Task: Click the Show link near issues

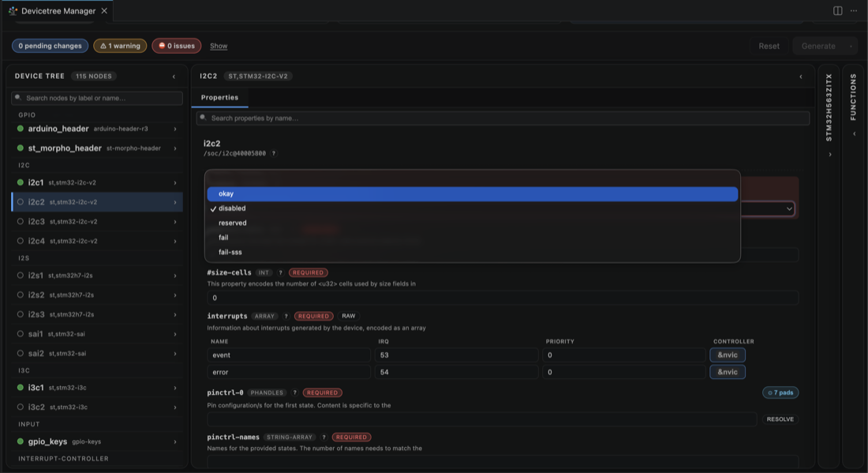Action: (219, 46)
